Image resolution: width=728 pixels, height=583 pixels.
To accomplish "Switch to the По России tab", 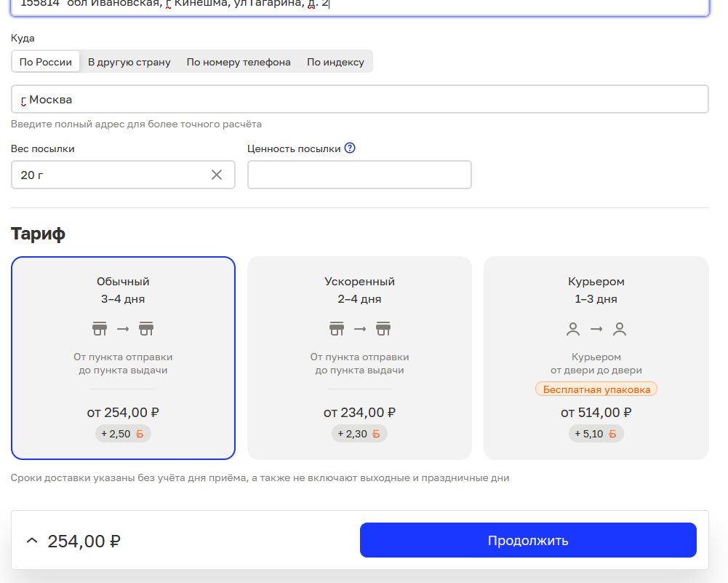I will [46, 62].
